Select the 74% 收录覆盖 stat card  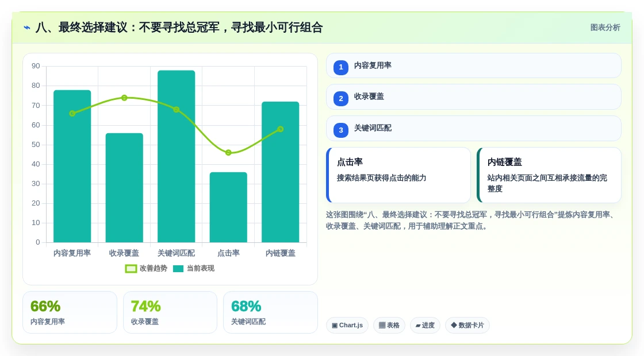pos(170,312)
